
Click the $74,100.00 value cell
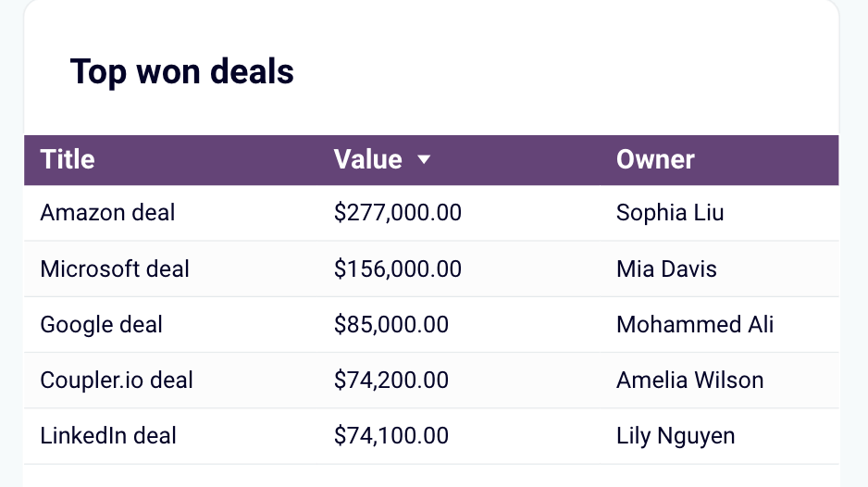[391, 435]
